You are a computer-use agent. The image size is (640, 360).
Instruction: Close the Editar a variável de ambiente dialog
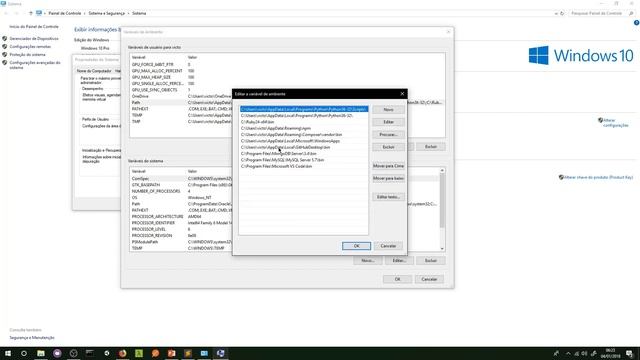coord(402,94)
